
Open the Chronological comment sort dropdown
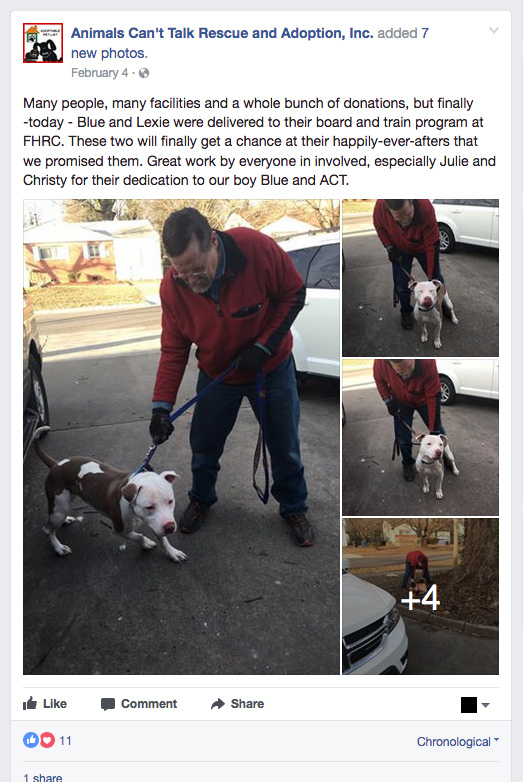click(458, 742)
